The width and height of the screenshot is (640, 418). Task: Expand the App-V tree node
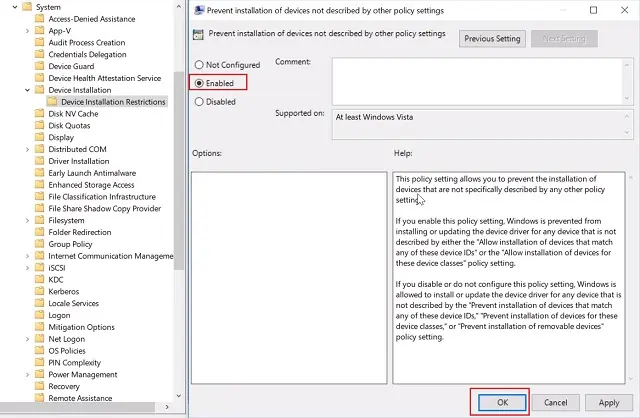(x=27, y=31)
